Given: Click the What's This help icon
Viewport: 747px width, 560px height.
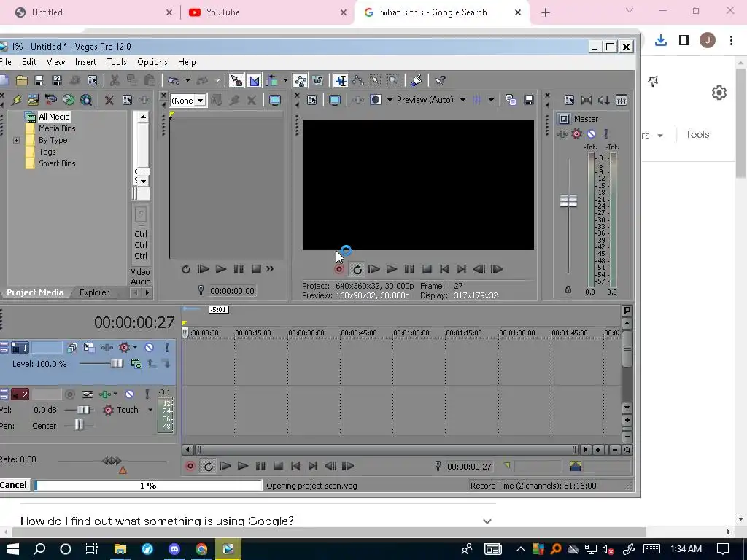Looking at the screenshot, I should (x=440, y=80).
